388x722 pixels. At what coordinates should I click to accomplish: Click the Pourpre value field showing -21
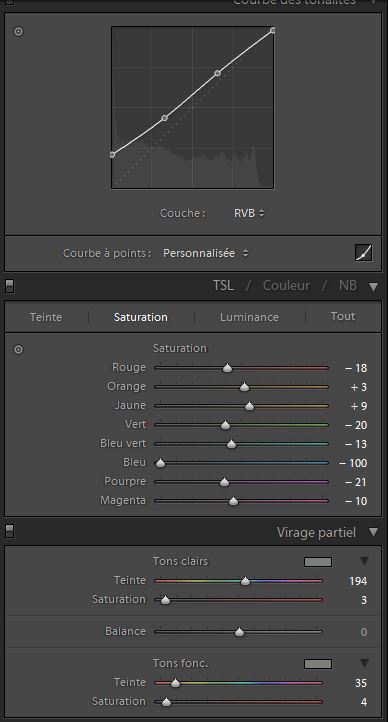(356, 483)
